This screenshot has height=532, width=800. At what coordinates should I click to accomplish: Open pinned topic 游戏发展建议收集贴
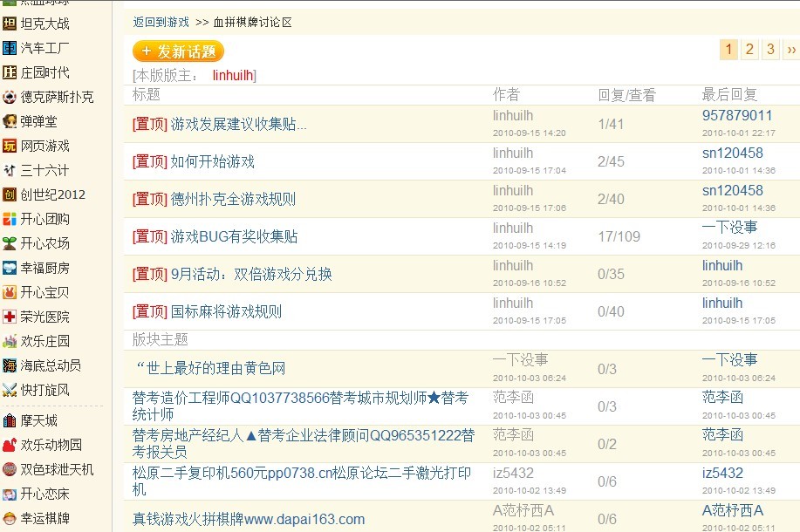tap(238, 124)
